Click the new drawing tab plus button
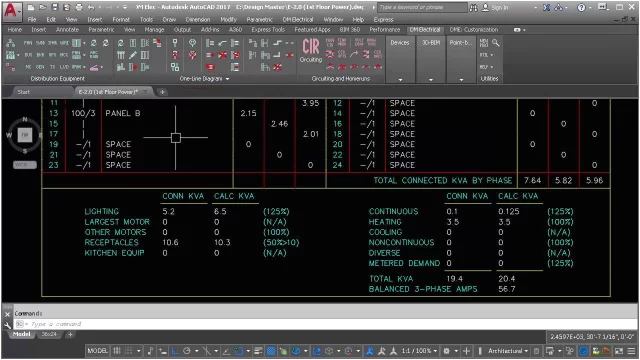The image size is (640, 360). coord(162,92)
